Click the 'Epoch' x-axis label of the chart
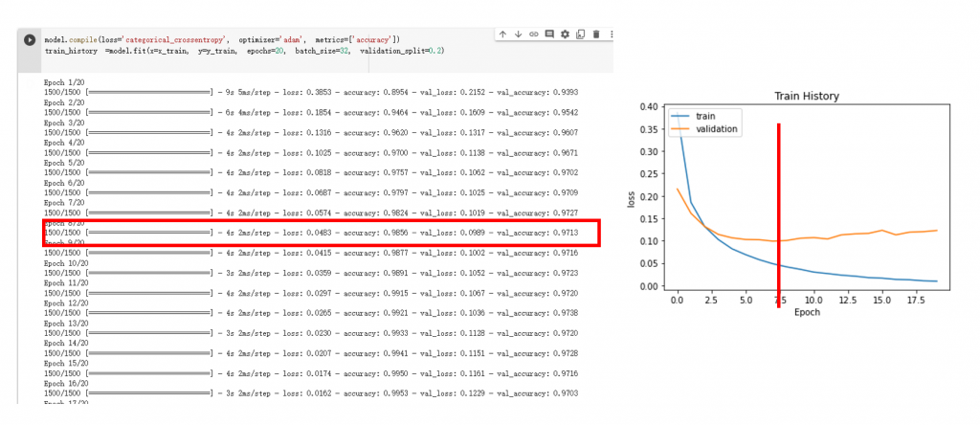This screenshot has height=425, width=980. click(x=807, y=312)
